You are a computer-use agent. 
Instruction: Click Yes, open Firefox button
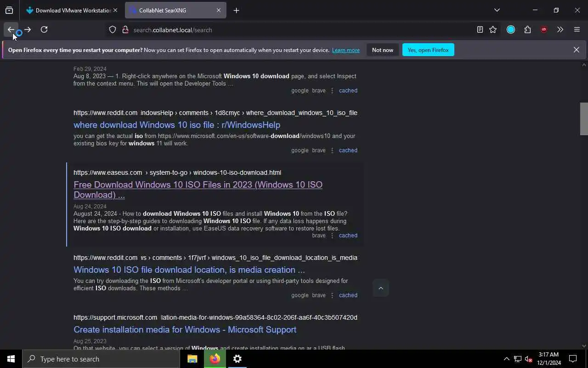[428, 50]
